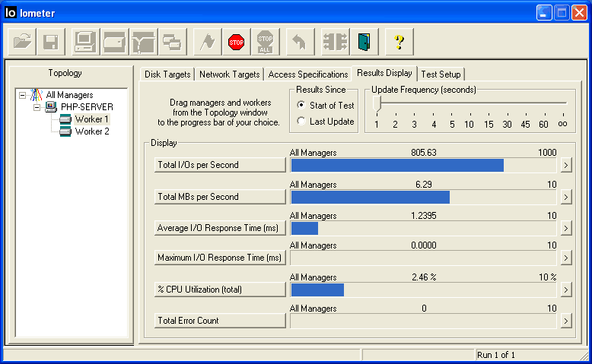Select the Start of Test radio button
This screenshot has width=592, height=364.
[301, 105]
